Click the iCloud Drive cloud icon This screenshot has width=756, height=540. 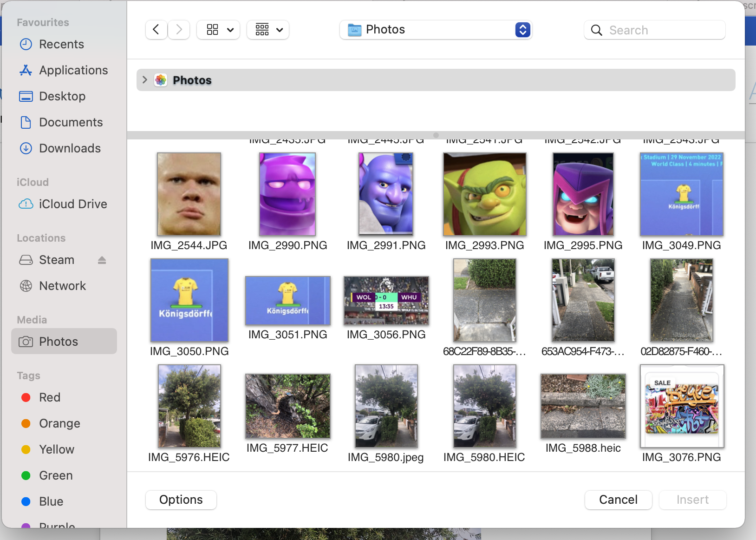pyautogui.click(x=26, y=204)
